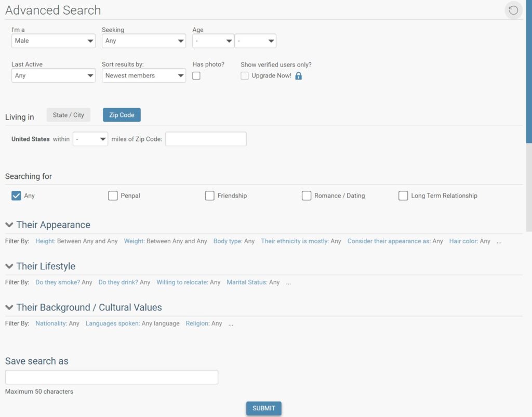Switch to the State / City tab
This screenshot has width=532, height=417.
pos(68,115)
